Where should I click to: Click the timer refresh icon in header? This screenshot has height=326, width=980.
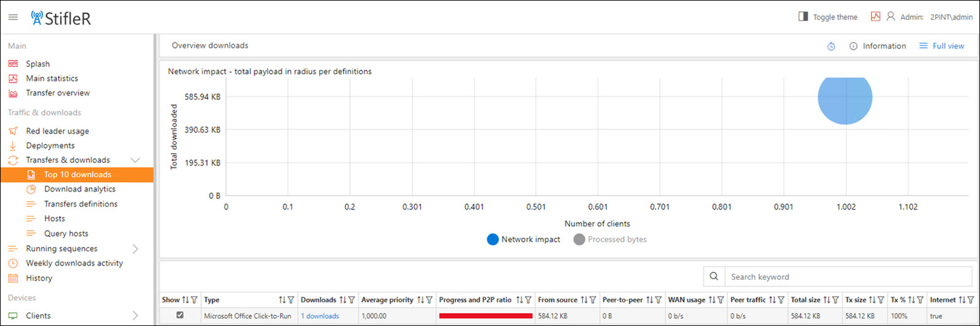coord(831,47)
